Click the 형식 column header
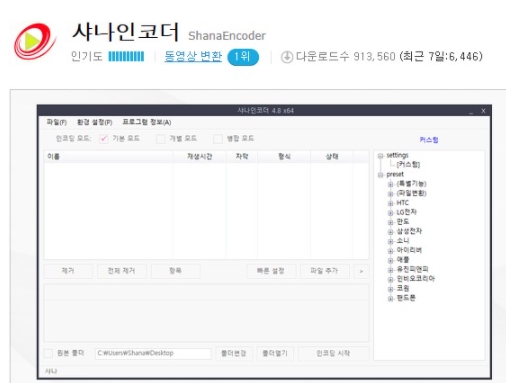The image size is (506, 383). point(284,156)
